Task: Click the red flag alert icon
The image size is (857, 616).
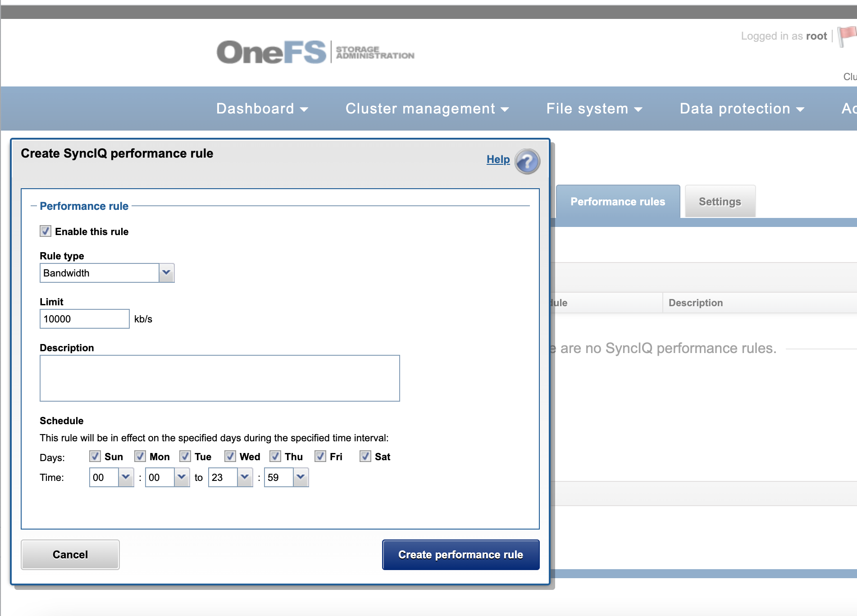Action: [x=848, y=36]
